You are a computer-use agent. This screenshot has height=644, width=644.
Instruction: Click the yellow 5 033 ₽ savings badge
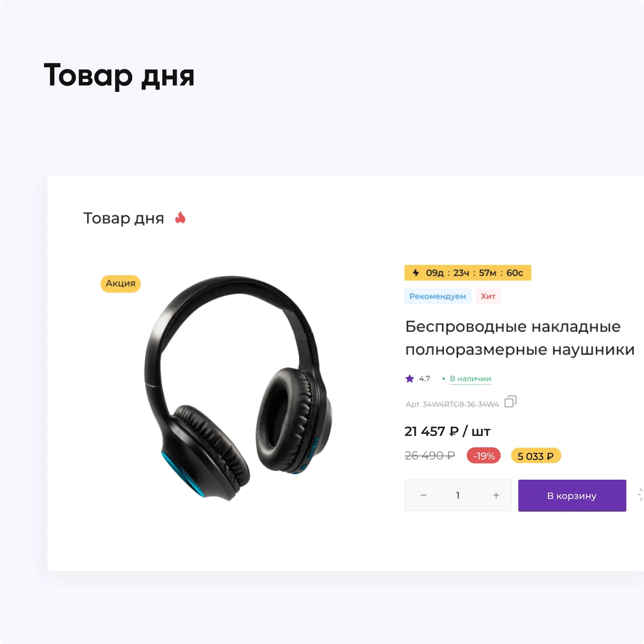click(536, 456)
